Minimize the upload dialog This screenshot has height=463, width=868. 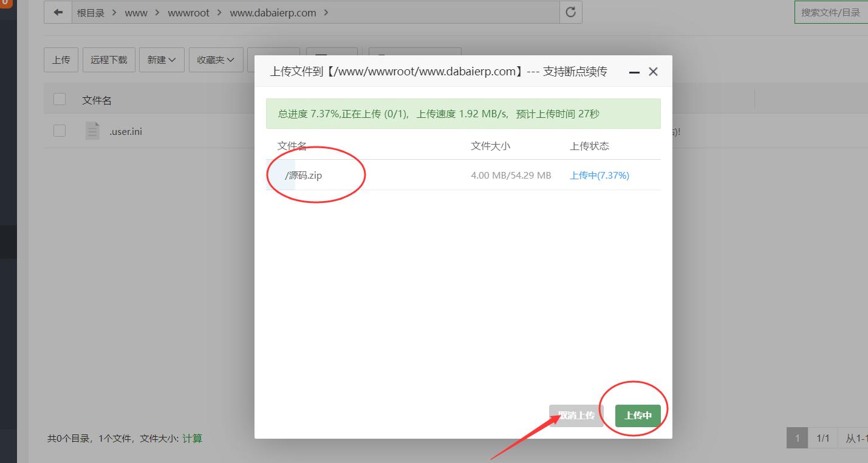coord(634,71)
